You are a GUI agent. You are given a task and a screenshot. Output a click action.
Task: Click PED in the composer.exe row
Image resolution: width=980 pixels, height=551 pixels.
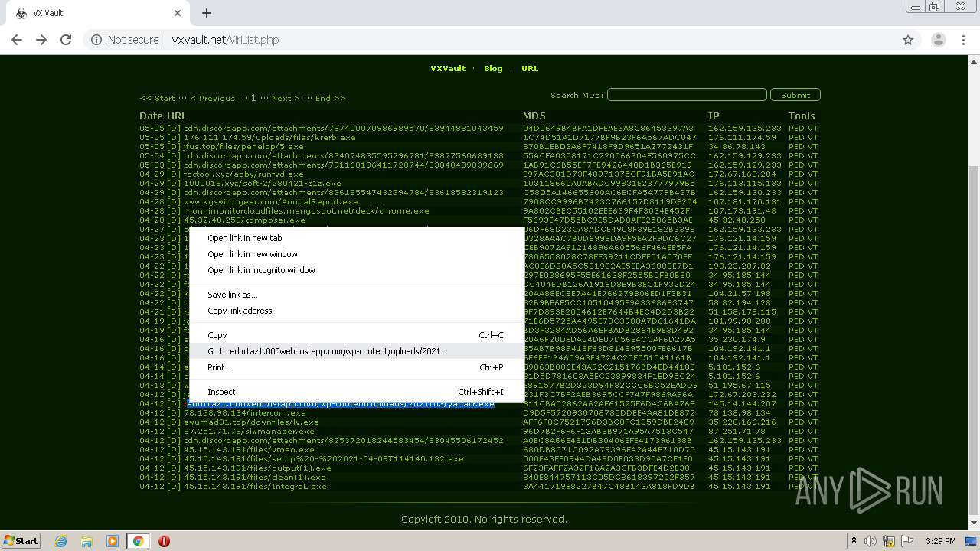pos(796,220)
